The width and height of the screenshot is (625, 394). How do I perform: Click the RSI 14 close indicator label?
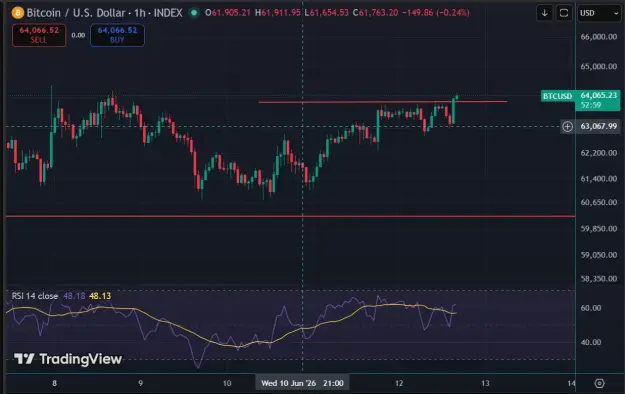pyautogui.click(x=35, y=296)
